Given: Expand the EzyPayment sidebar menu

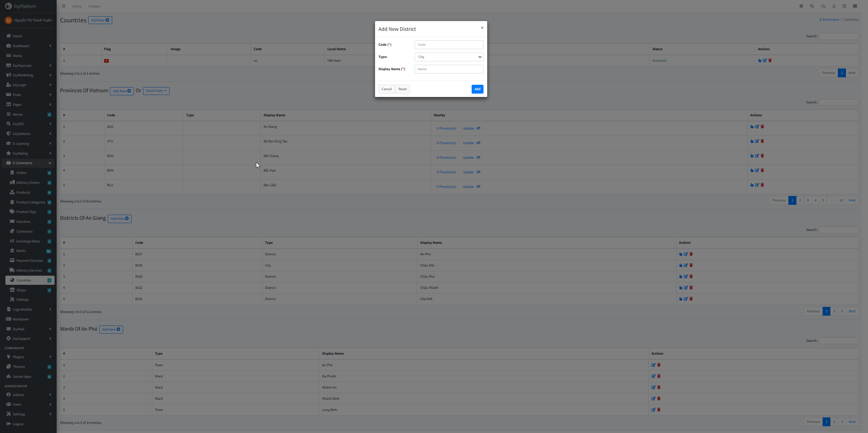Looking at the screenshot, I should tap(28, 65).
